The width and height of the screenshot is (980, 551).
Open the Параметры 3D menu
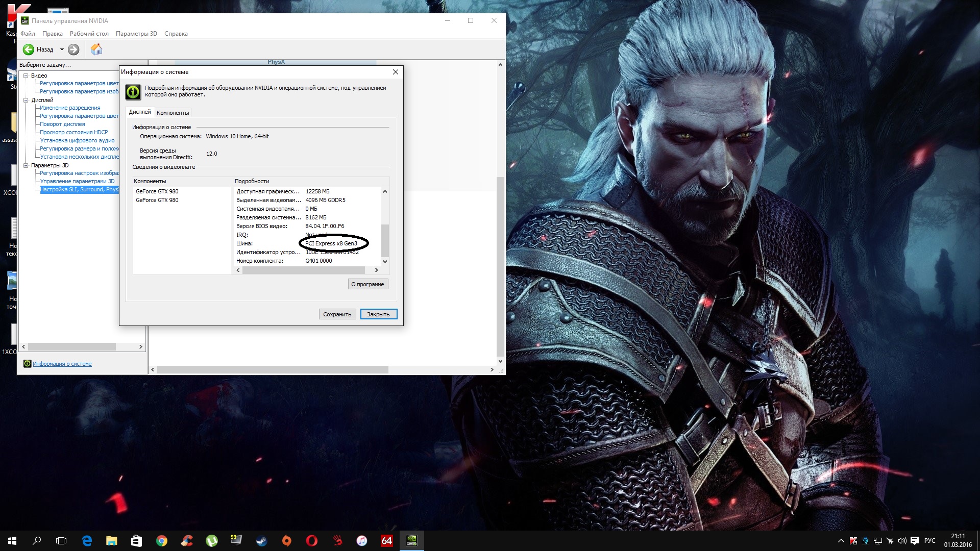[x=136, y=34]
